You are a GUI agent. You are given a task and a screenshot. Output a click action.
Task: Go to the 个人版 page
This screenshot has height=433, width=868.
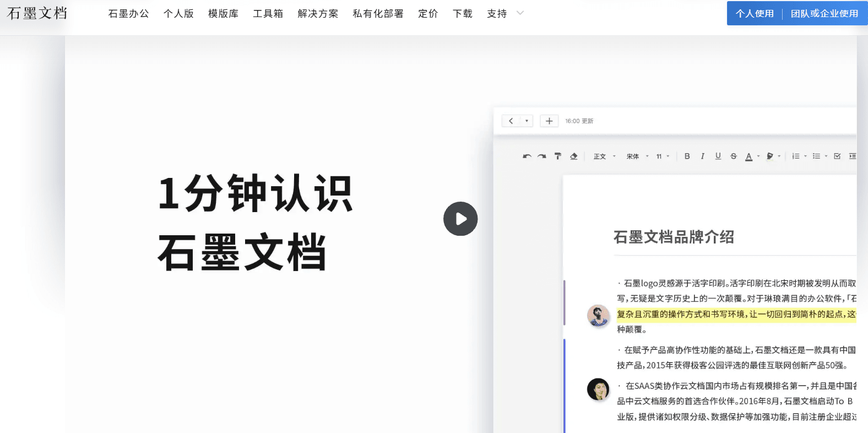(x=178, y=14)
